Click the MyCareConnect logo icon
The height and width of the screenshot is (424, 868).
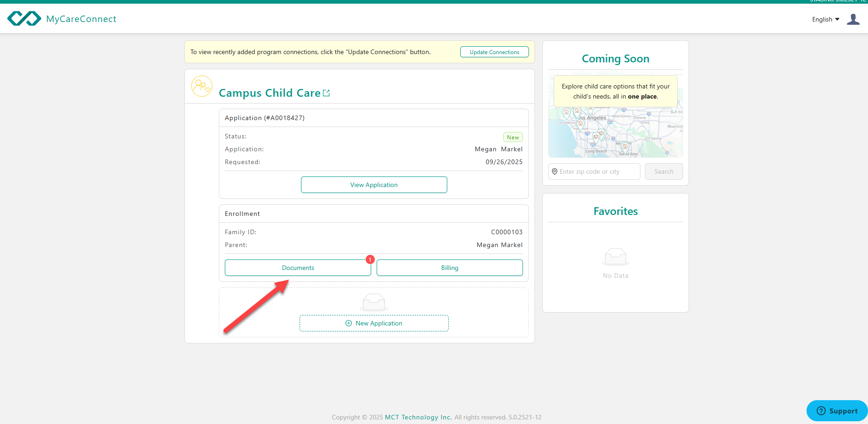coord(24,19)
